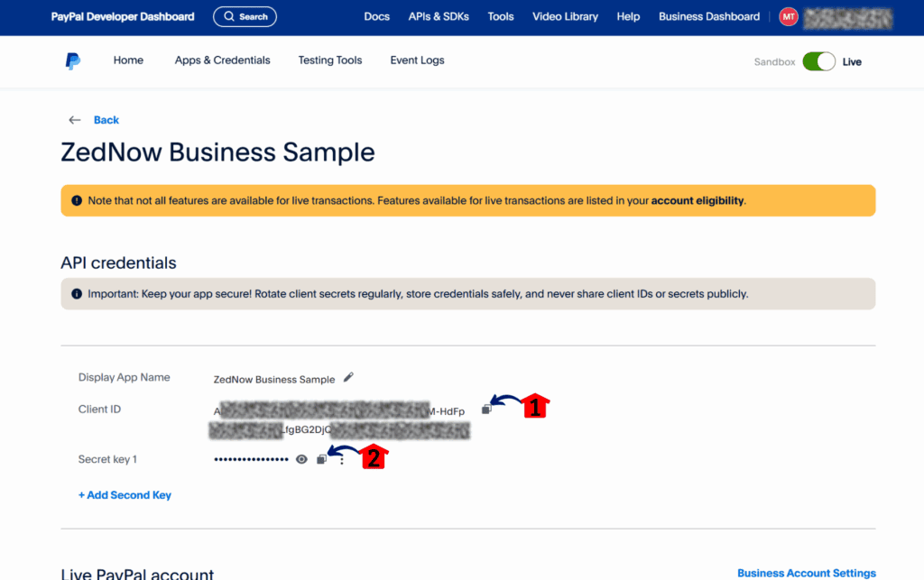Reveal Secret key 1 with eye icon
The image size is (924, 580).
click(x=301, y=459)
